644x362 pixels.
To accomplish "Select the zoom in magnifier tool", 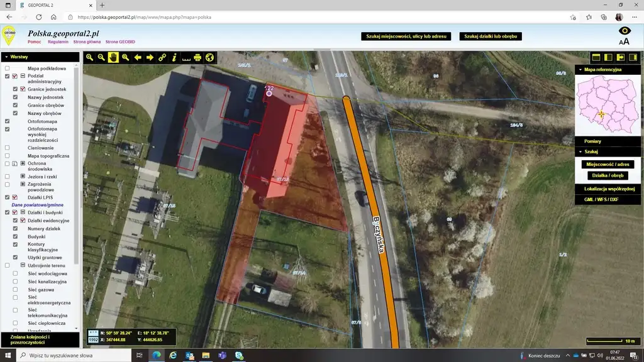I will [x=89, y=57].
